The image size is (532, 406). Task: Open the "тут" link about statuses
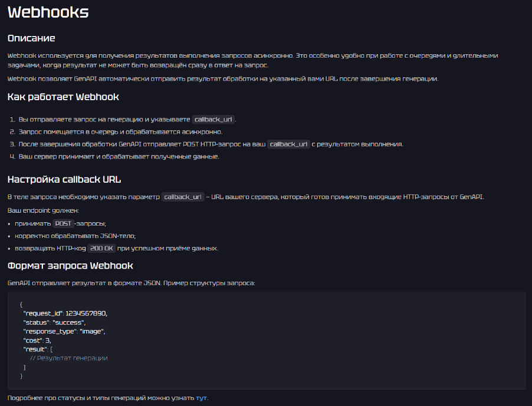tap(201, 398)
